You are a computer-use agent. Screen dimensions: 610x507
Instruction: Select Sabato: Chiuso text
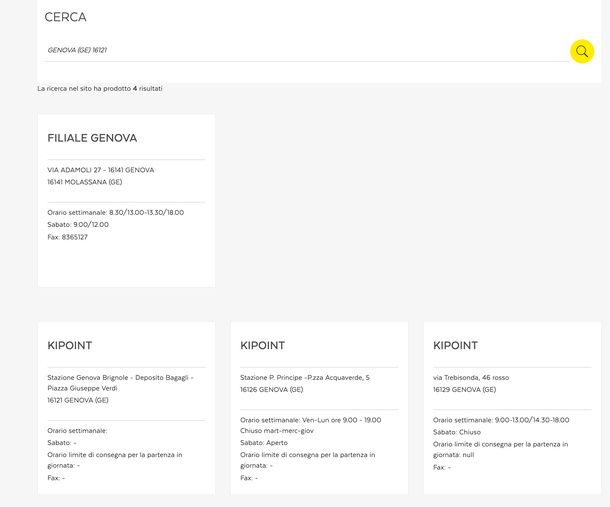coord(457,432)
